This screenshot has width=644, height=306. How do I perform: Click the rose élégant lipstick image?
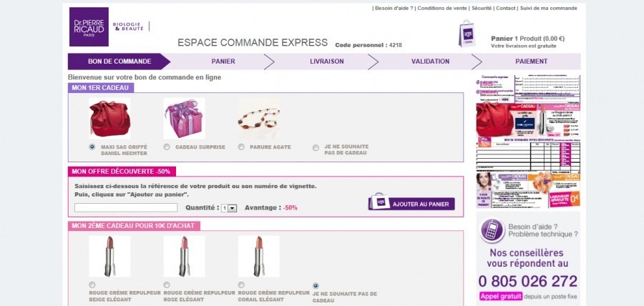pyautogui.click(x=184, y=256)
